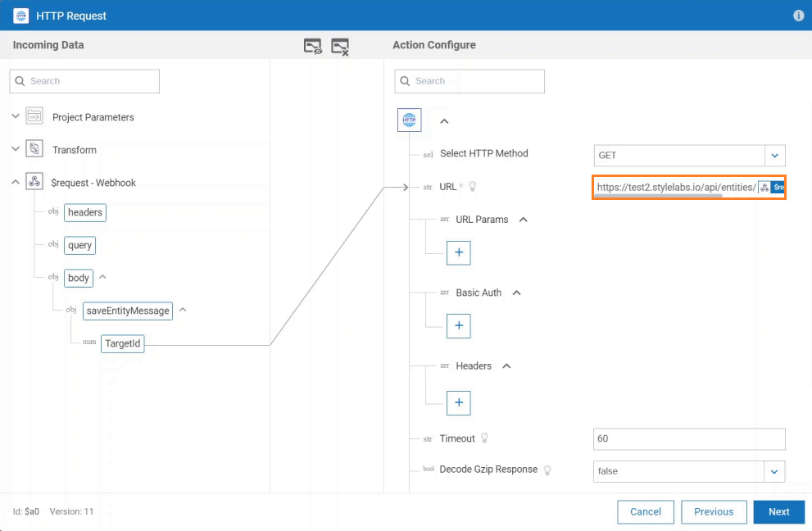Image resolution: width=812 pixels, height=531 pixels.
Task: Click the info icon in title bar
Action: (x=799, y=16)
